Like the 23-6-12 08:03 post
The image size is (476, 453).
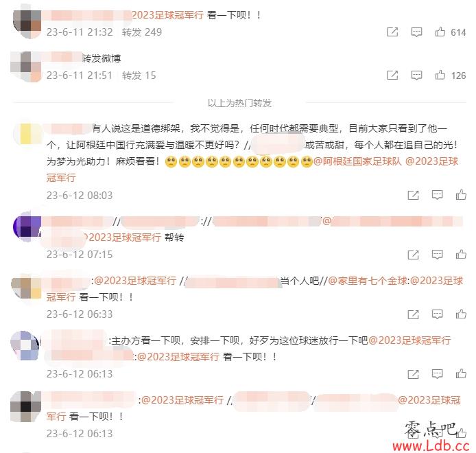pyautogui.click(x=461, y=194)
